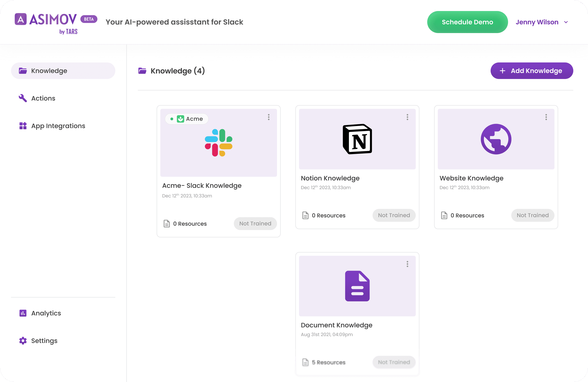Image resolution: width=588 pixels, height=382 pixels.
Task: Click the Analytics chart icon
Action: pos(23,313)
